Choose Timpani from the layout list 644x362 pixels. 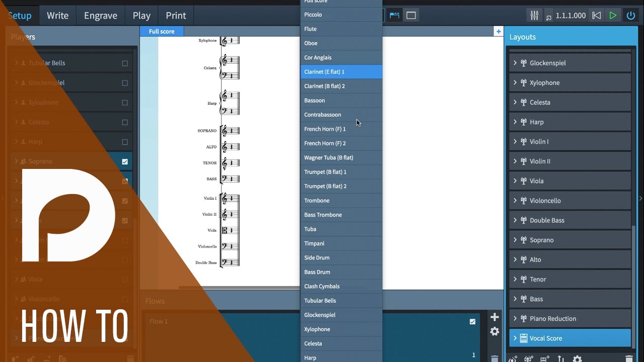click(x=342, y=243)
